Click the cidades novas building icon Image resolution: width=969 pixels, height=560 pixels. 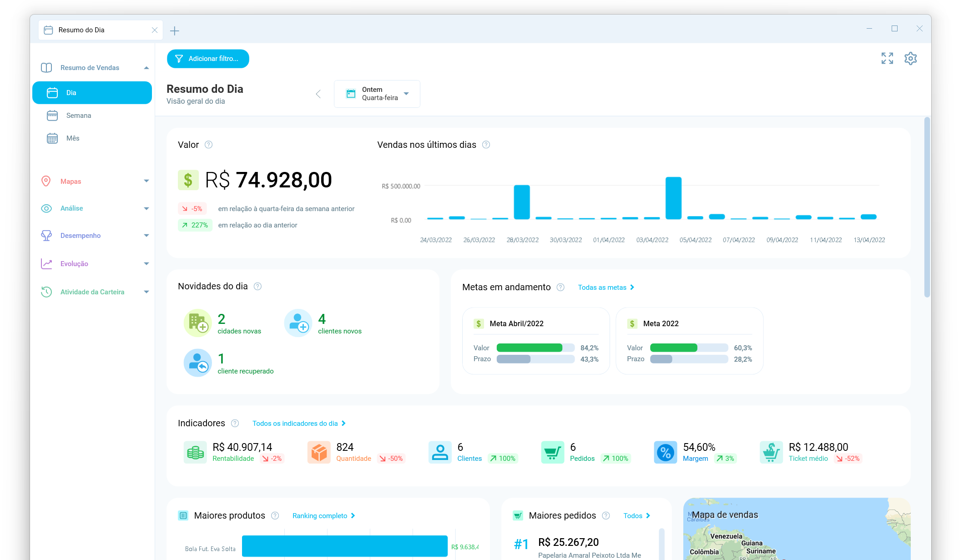tap(197, 323)
